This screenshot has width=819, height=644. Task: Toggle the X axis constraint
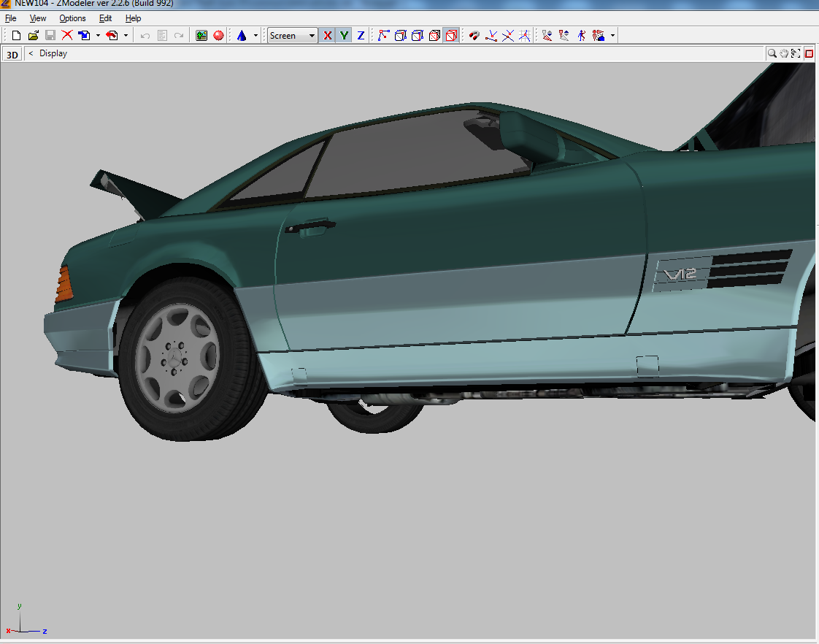click(327, 35)
